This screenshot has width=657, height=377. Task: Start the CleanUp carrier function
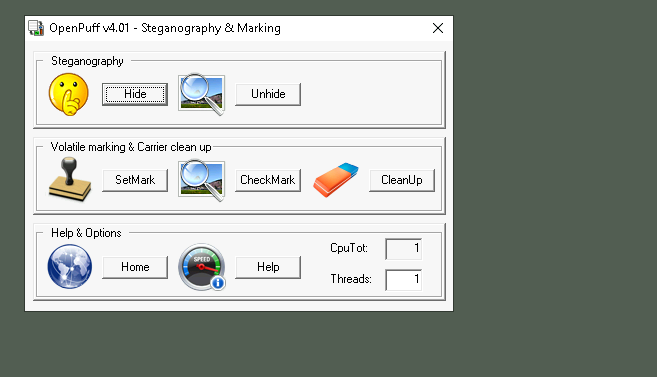tap(402, 180)
